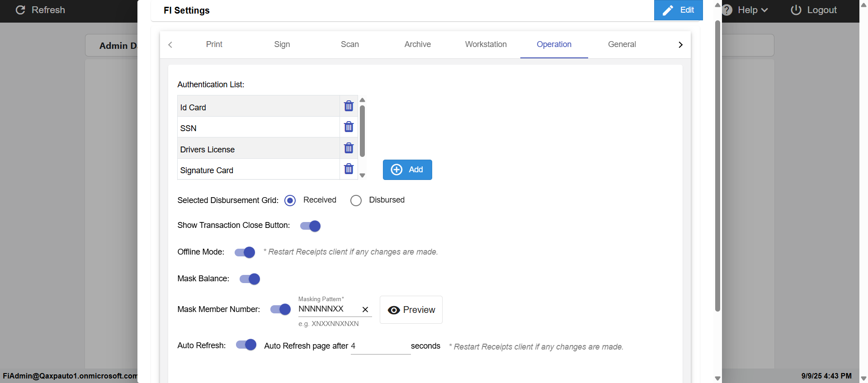The width and height of the screenshot is (868, 383).
Task: Delete the Signature Card entry
Action: click(x=349, y=169)
